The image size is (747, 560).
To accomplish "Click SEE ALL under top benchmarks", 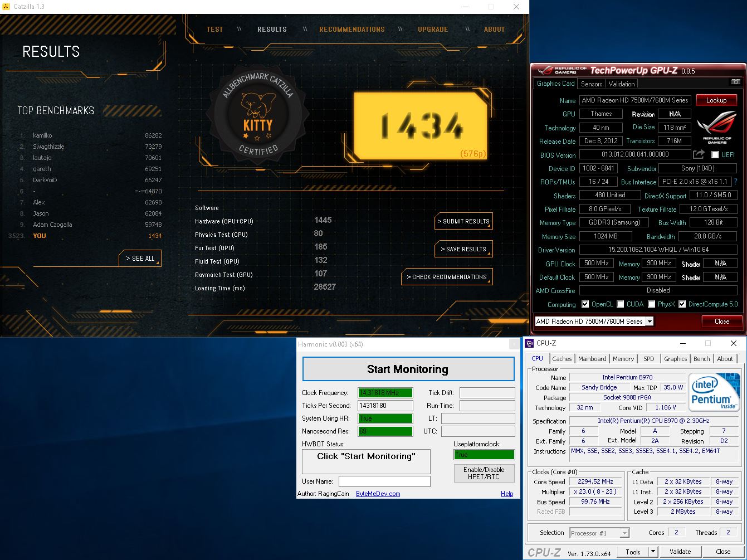I will pos(140,259).
